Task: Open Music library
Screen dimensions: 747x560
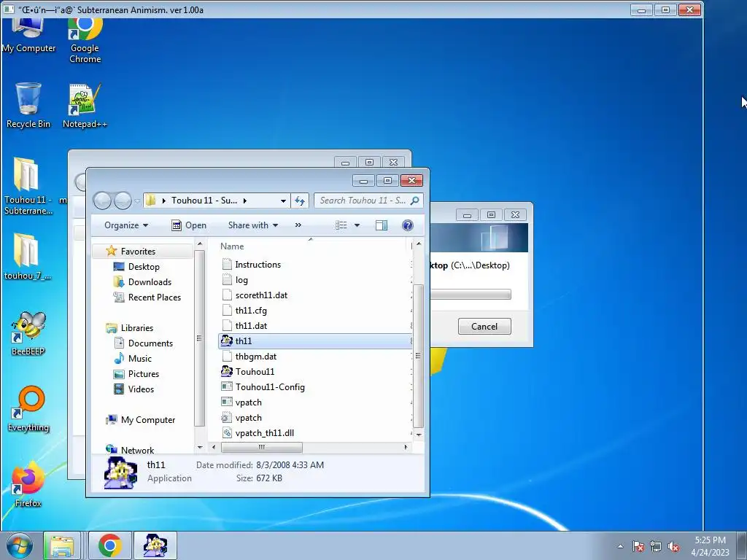Action: [x=139, y=358]
